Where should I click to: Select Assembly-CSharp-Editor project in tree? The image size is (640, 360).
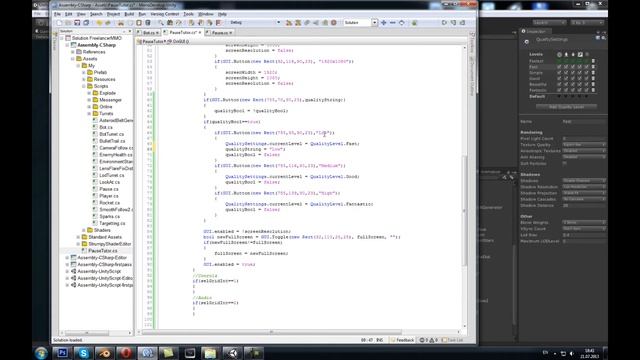[x=102, y=258]
